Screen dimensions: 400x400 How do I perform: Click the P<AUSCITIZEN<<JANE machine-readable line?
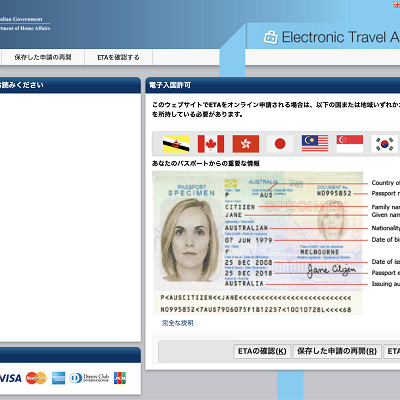point(256,298)
